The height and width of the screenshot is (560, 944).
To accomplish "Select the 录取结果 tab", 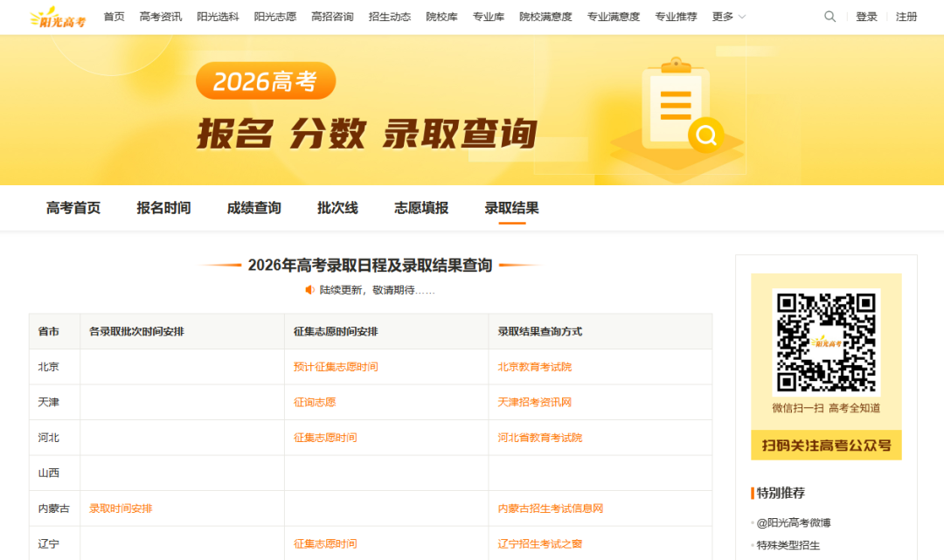I will (x=511, y=208).
